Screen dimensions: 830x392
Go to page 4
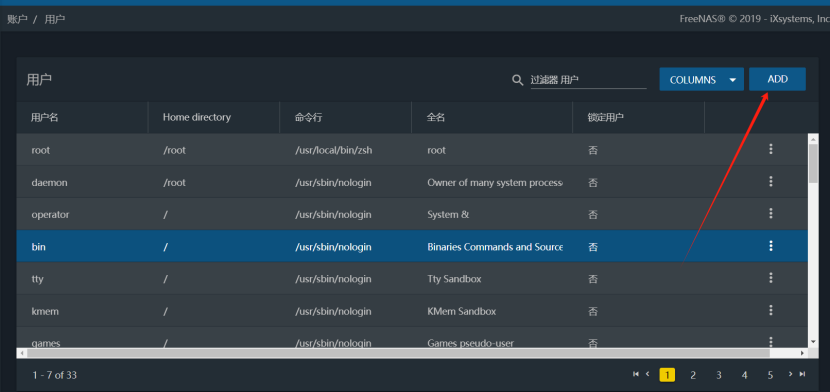pyautogui.click(x=745, y=375)
